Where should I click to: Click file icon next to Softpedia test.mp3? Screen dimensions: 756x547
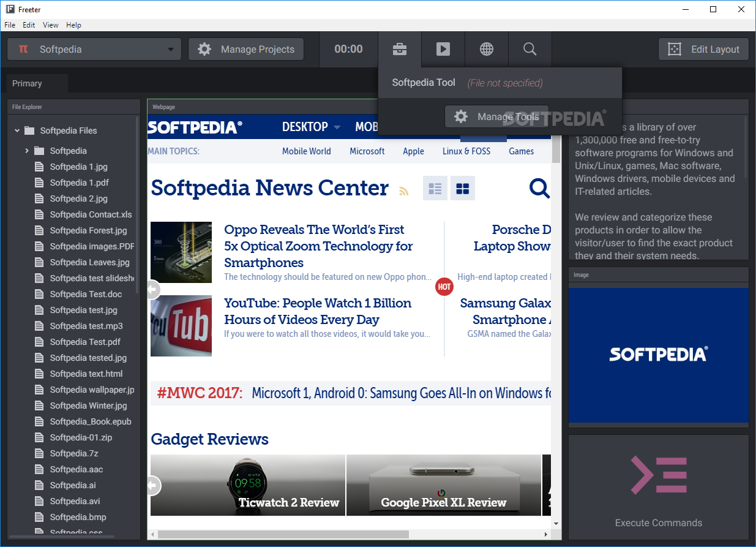[x=39, y=326]
